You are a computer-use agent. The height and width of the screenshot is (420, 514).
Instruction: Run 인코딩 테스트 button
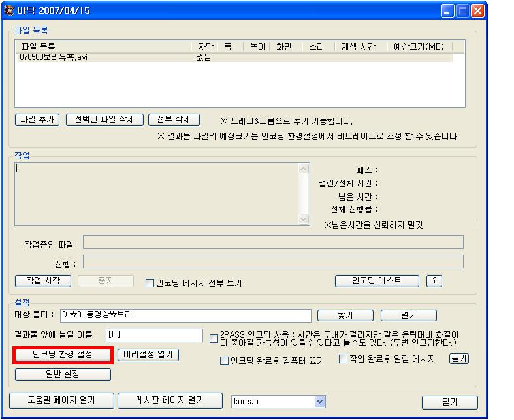(x=377, y=281)
